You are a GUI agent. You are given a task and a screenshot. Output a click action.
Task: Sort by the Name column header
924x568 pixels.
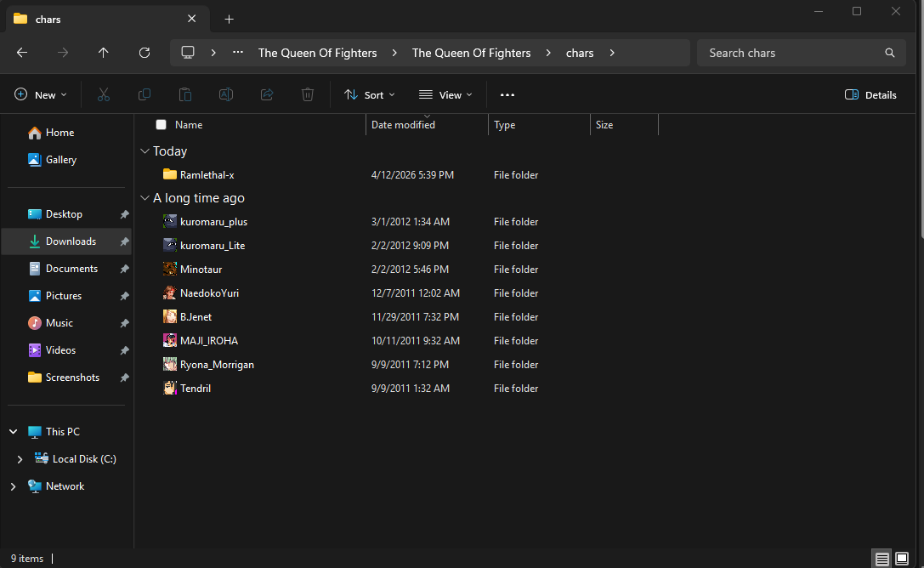(x=189, y=124)
